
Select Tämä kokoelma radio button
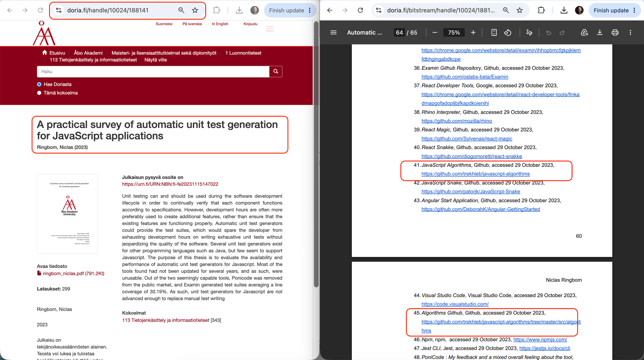point(39,93)
